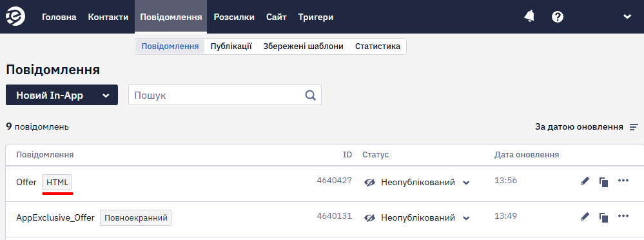Open the Offer message link

click(26, 182)
